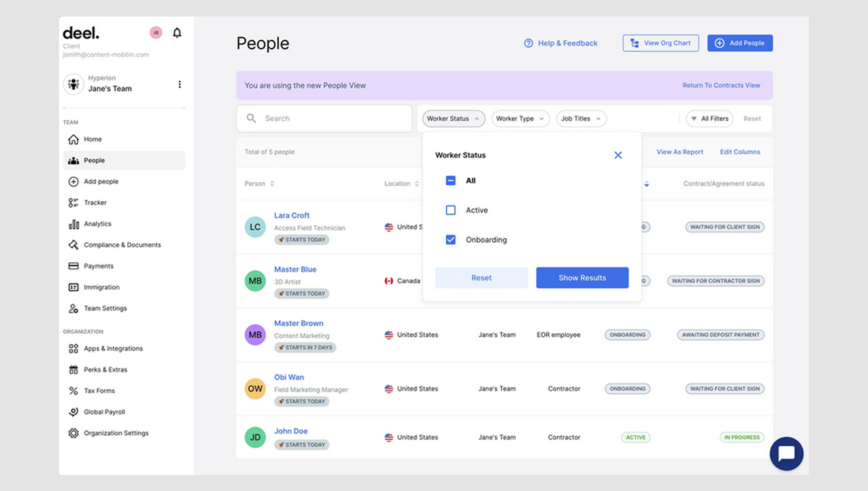868x491 pixels.
Task: Open the notifications bell
Action: pos(177,33)
